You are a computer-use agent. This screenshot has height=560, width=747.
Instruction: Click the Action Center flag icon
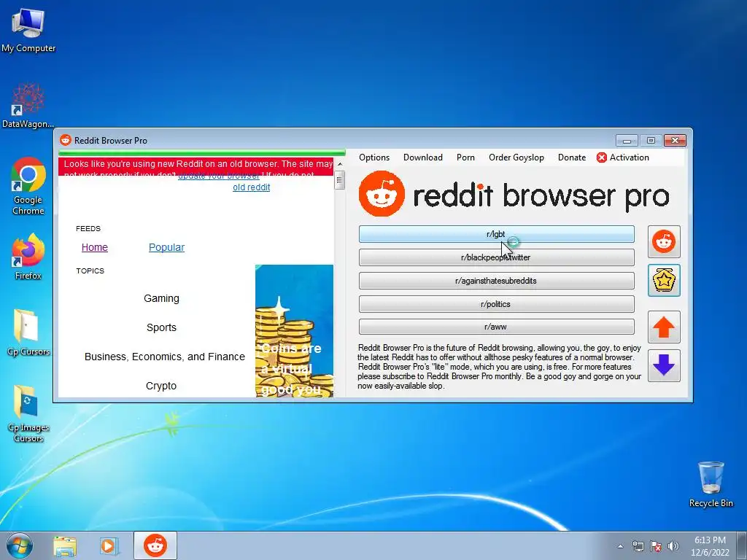point(656,546)
